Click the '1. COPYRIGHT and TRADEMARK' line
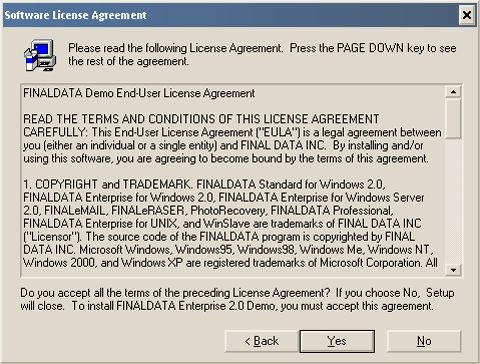 pos(204,184)
